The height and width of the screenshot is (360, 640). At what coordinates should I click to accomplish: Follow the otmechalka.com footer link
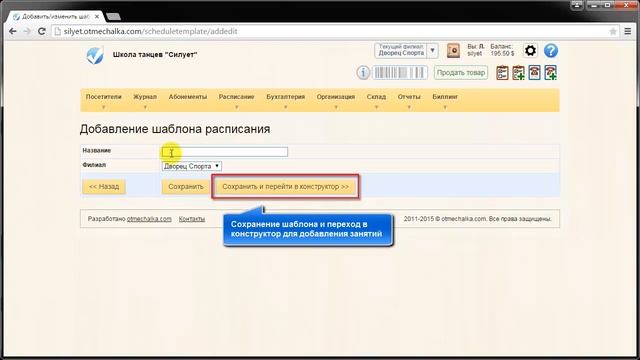click(x=149, y=219)
